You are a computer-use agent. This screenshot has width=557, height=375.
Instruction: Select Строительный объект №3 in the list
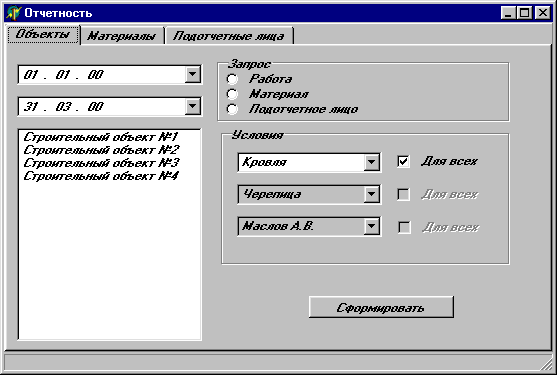click(109, 163)
